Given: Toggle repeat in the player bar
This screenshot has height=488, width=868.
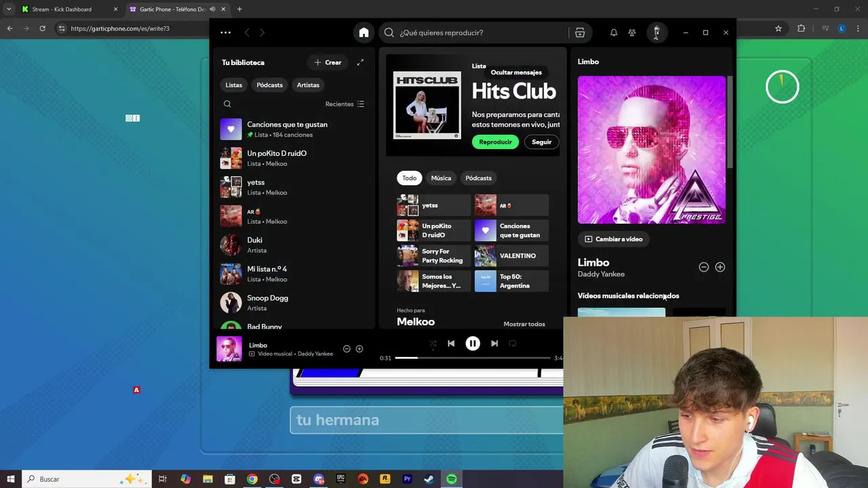Looking at the screenshot, I should (513, 344).
